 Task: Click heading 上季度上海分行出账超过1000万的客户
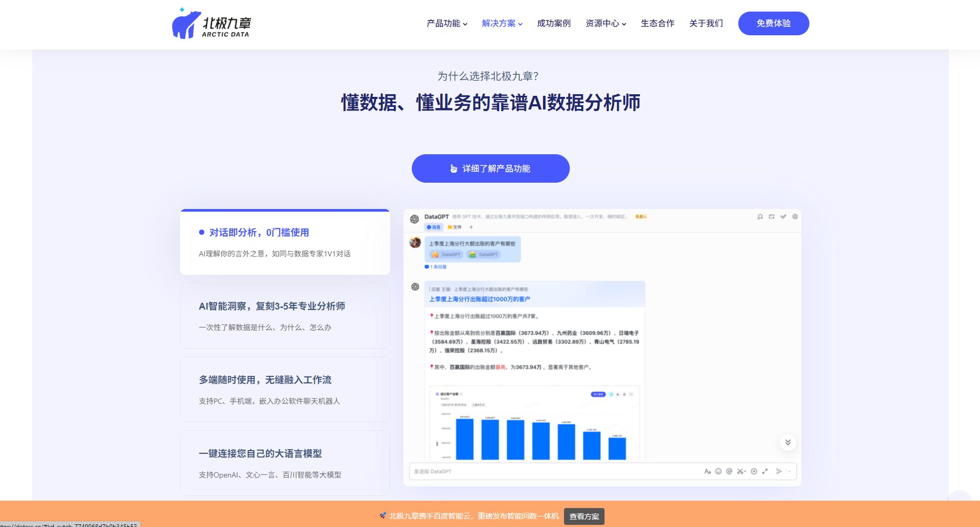479,299
